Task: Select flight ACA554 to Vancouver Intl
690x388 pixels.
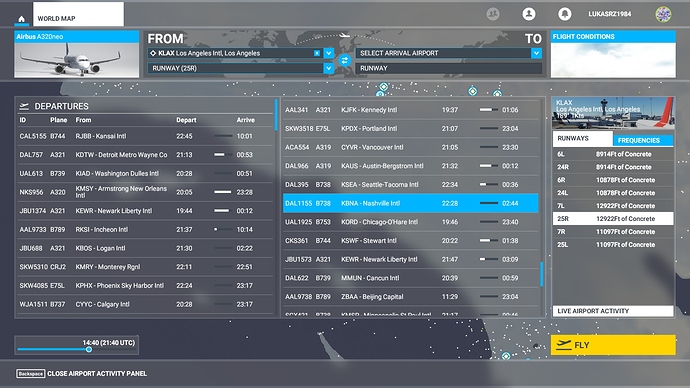Action: 411,147
